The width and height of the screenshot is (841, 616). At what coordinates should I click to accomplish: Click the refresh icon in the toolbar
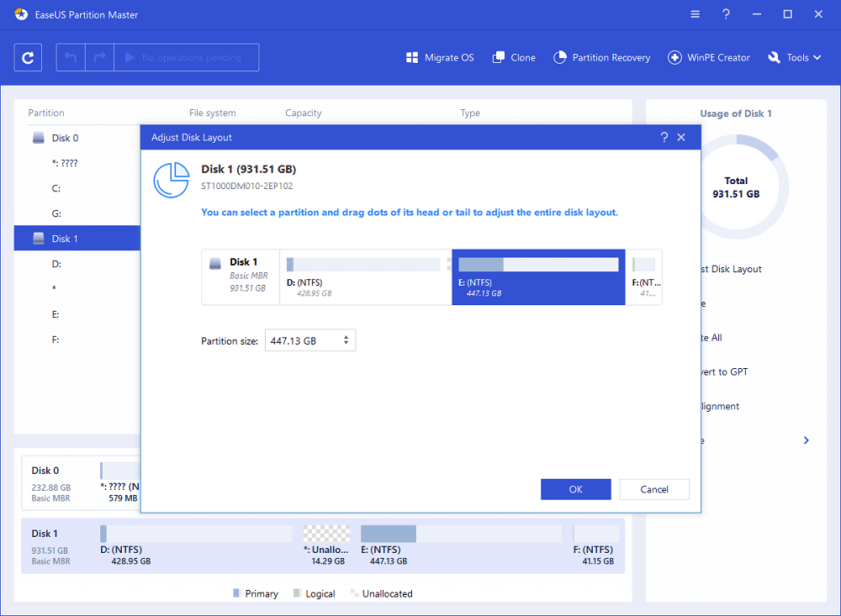(x=28, y=57)
